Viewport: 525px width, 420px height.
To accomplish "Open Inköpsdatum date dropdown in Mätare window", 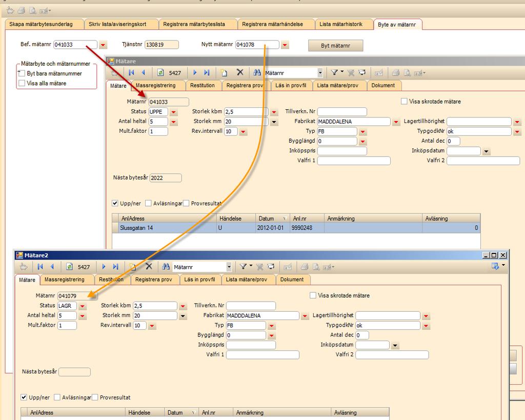I will click(x=487, y=152).
